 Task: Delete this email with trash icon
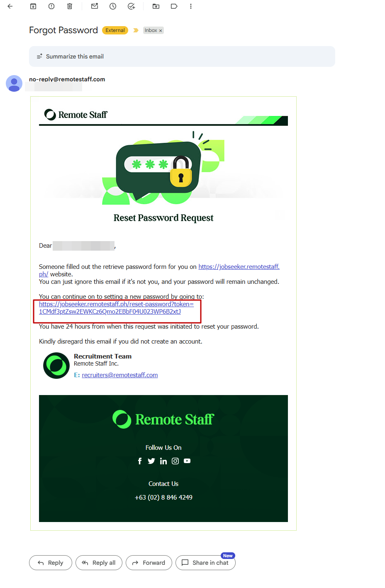[70, 6]
